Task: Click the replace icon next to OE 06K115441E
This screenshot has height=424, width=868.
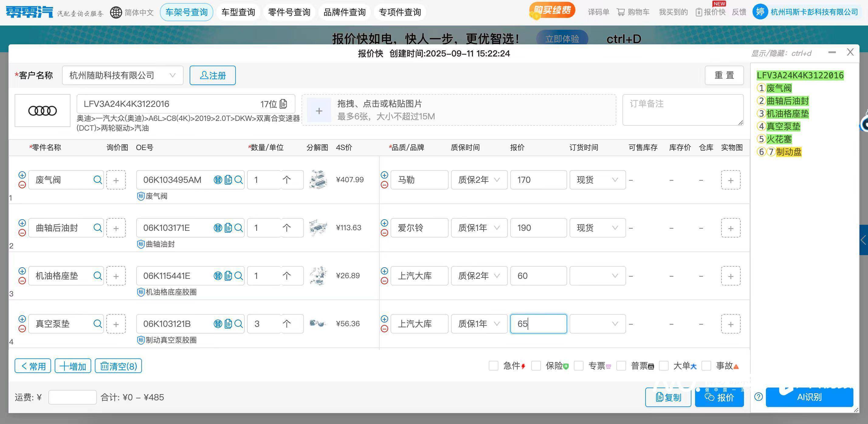Action: 218,276
